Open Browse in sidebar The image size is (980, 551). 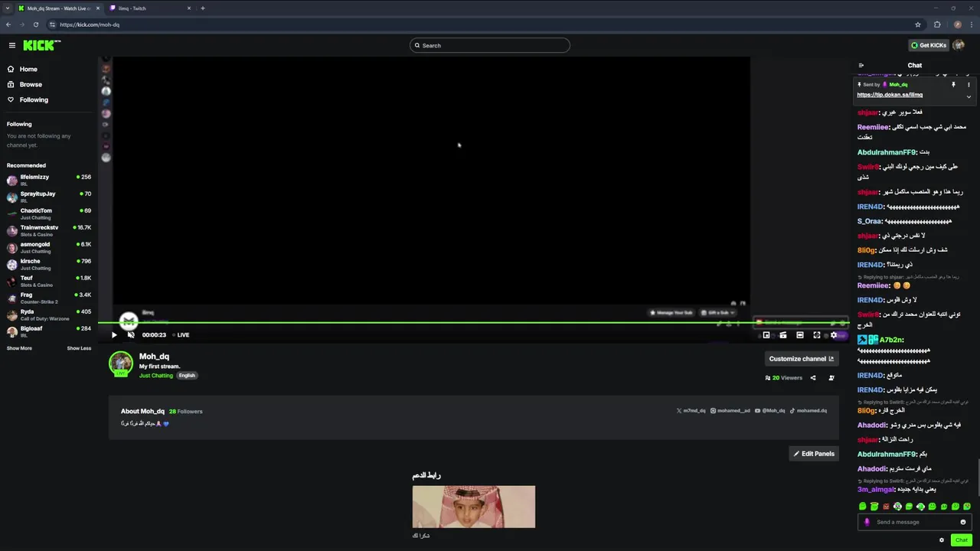(x=24, y=84)
